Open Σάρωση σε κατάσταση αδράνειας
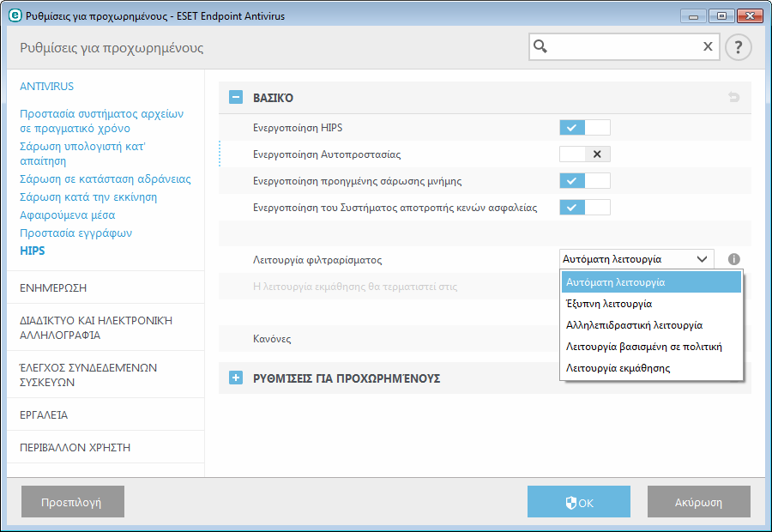Viewport: 772px width, 532px height. (x=106, y=178)
